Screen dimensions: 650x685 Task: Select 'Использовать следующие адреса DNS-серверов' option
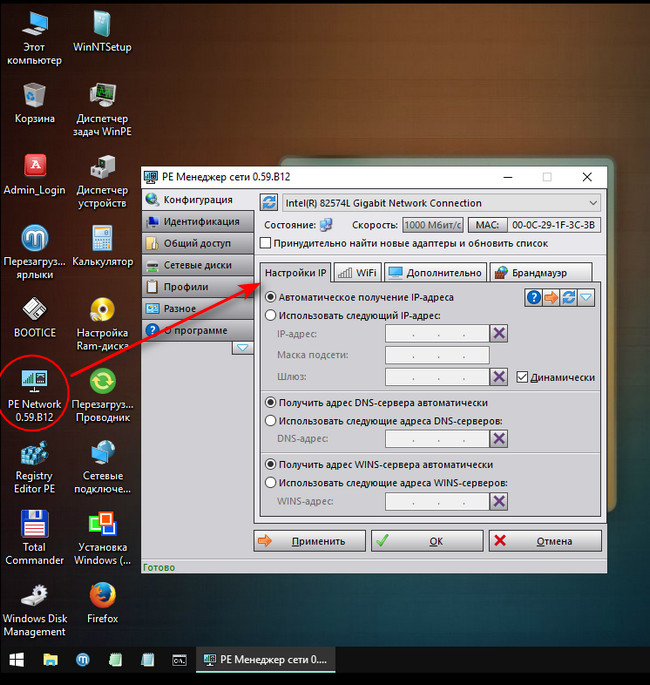270,420
